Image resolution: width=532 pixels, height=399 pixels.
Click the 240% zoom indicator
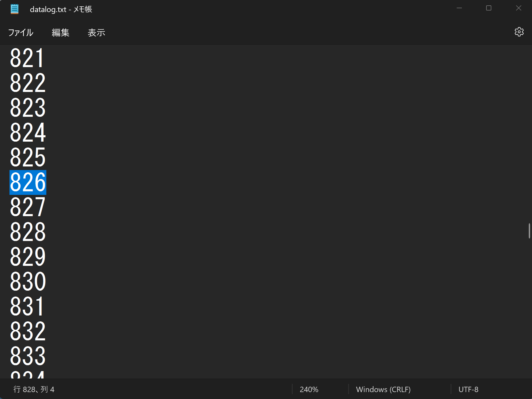[309, 389]
